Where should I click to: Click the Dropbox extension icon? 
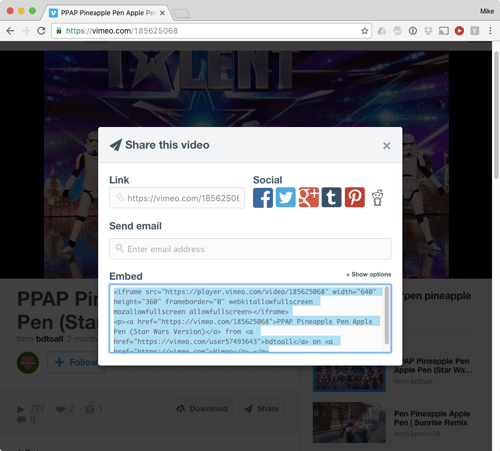point(428,31)
